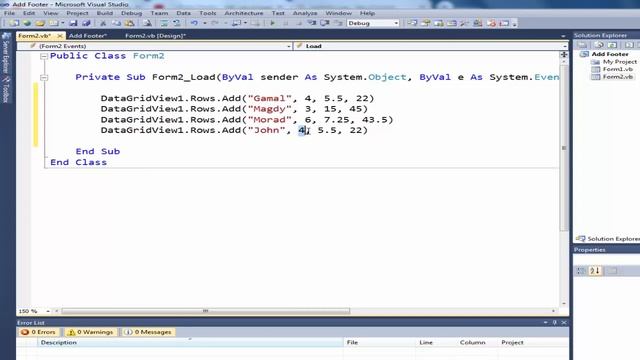Sort Error List by Description column

pyautogui.click(x=190, y=342)
